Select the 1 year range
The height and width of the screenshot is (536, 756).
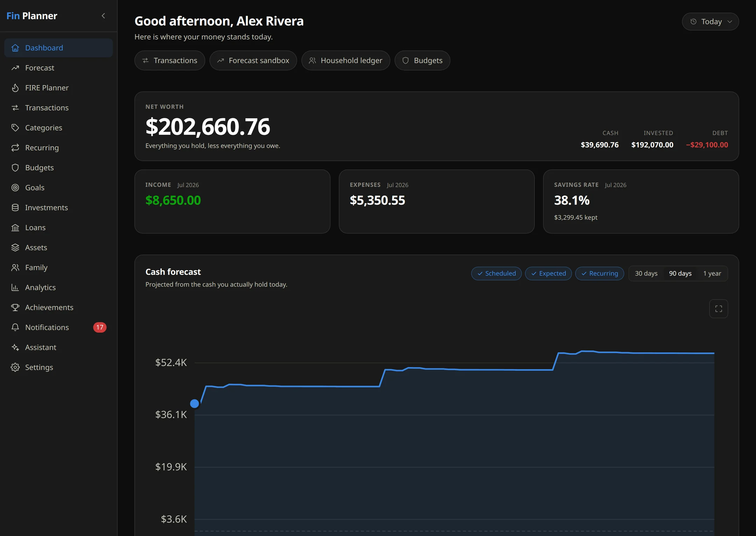tap(712, 274)
